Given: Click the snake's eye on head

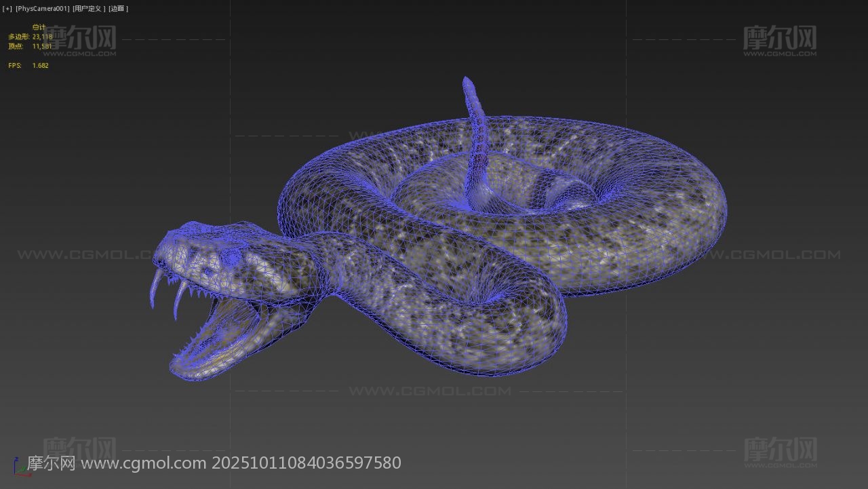Looking at the screenshot, I should 231,257.
